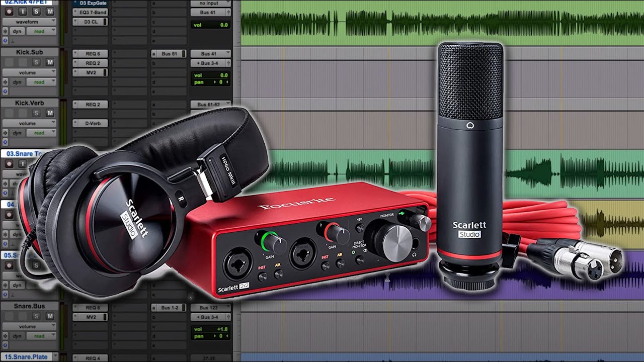
Task: Toggle input monitoring on 02.Kick track
Action: [23, 12]
